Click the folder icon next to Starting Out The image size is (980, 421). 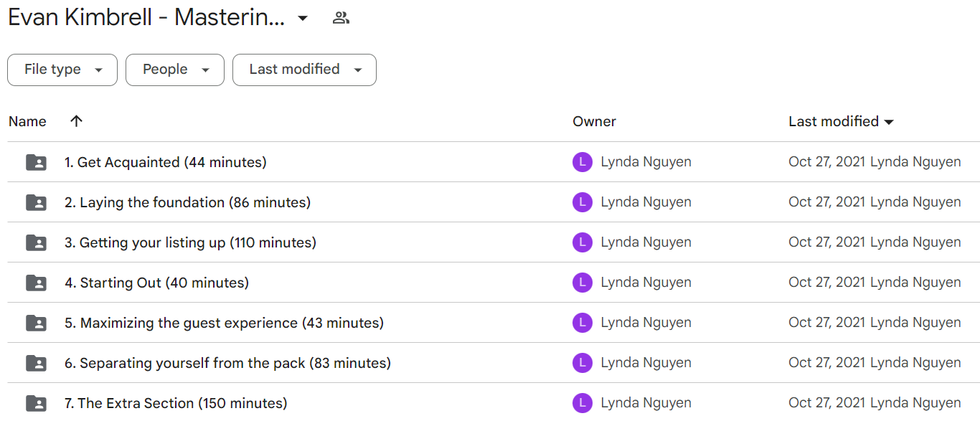click(x=36, y=283)
